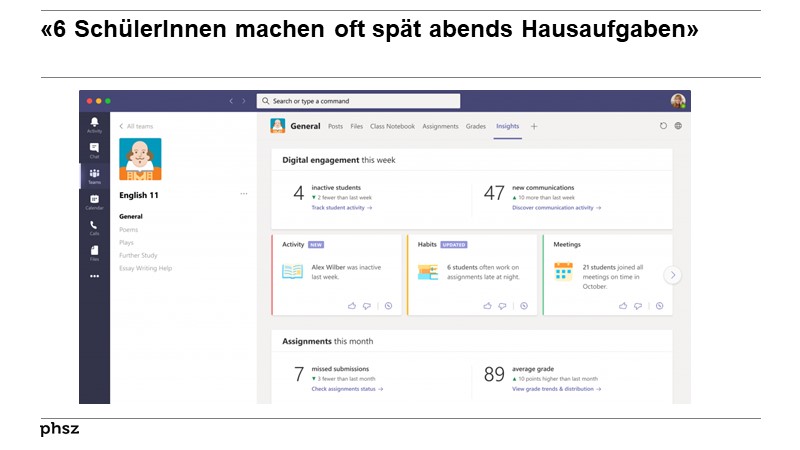
Task: Switch to the Posts tab
Action: (335, 127)
